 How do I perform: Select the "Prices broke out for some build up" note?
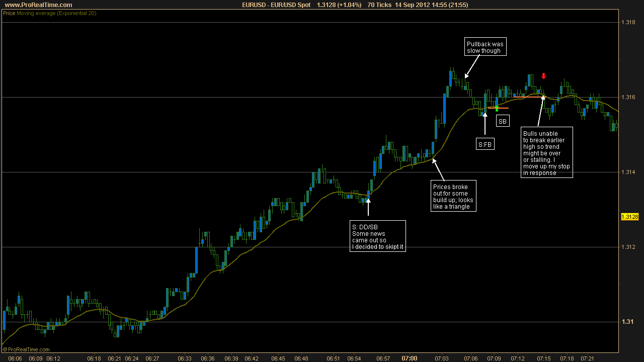(x=454, y=197)
